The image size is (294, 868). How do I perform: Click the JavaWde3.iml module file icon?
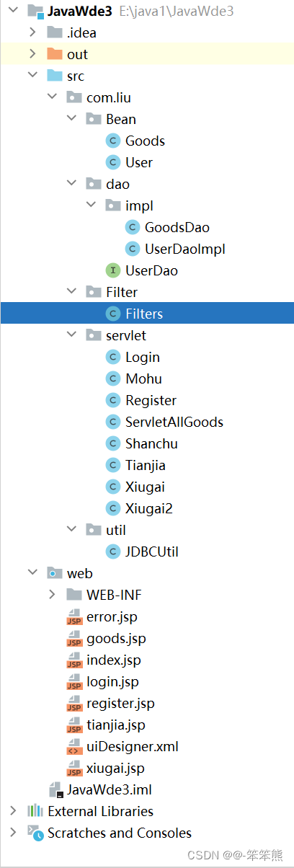56,789
